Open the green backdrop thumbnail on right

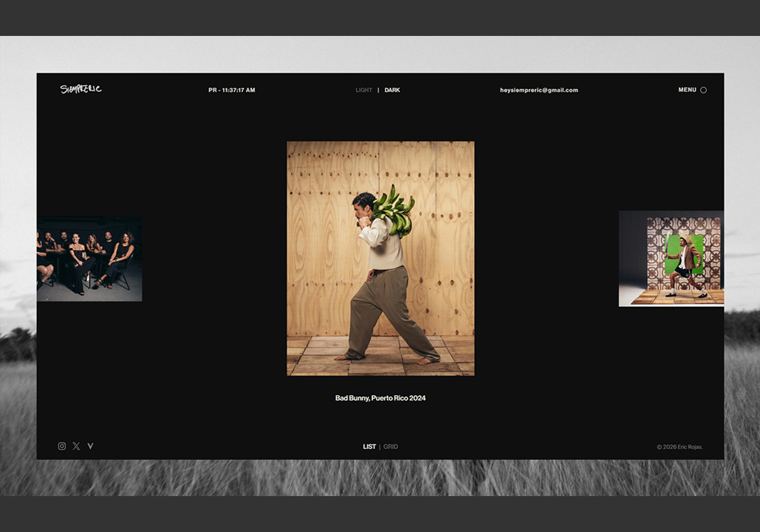tap(671, 258)
